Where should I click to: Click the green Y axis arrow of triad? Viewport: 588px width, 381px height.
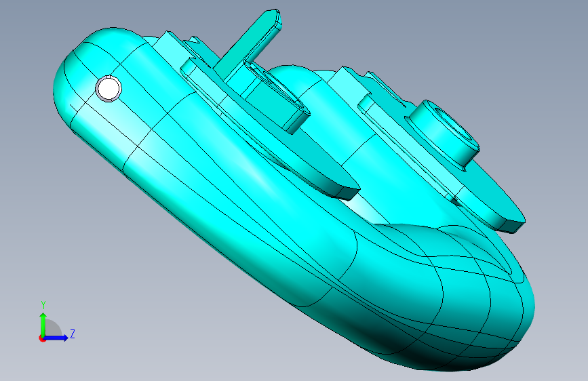pos(43,324)
